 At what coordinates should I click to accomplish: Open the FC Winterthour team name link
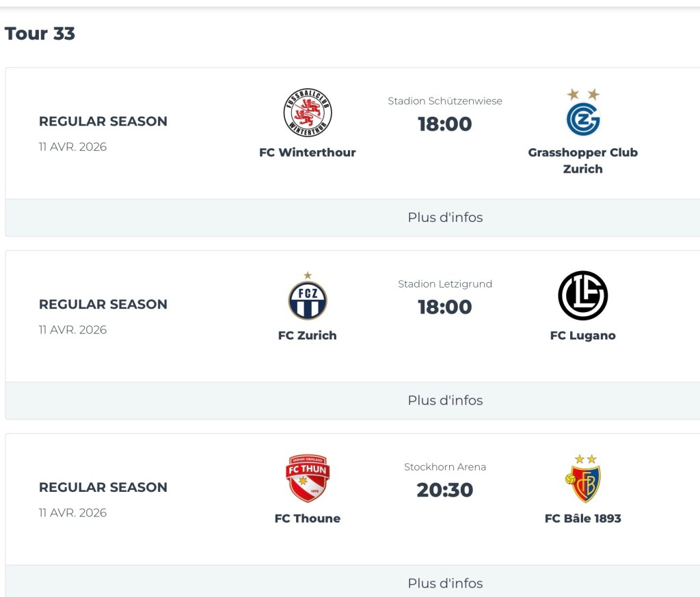(x=308, y=152)
